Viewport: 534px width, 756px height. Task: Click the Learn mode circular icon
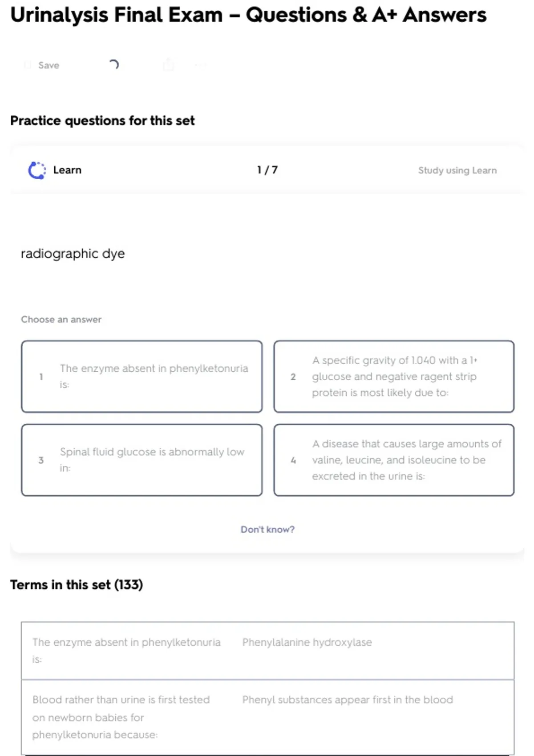[x=37, y=170]
